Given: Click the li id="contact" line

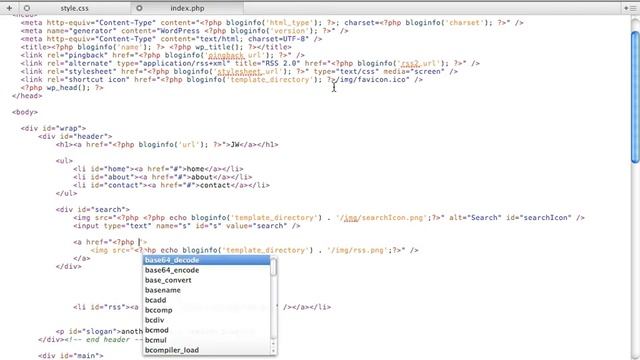Looking at the screenshot, I should (x=171, y=185).
